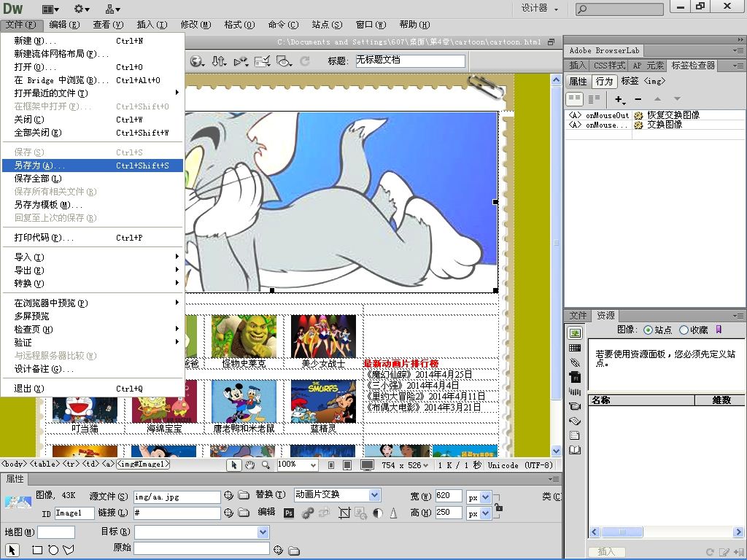Select the img#Image1 tag in tag selector

143,464
